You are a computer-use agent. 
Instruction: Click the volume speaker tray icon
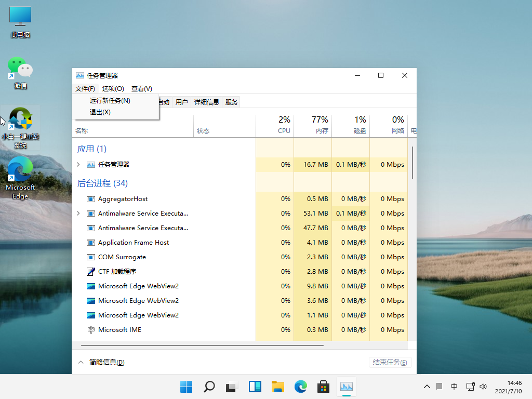pos(483,387)
